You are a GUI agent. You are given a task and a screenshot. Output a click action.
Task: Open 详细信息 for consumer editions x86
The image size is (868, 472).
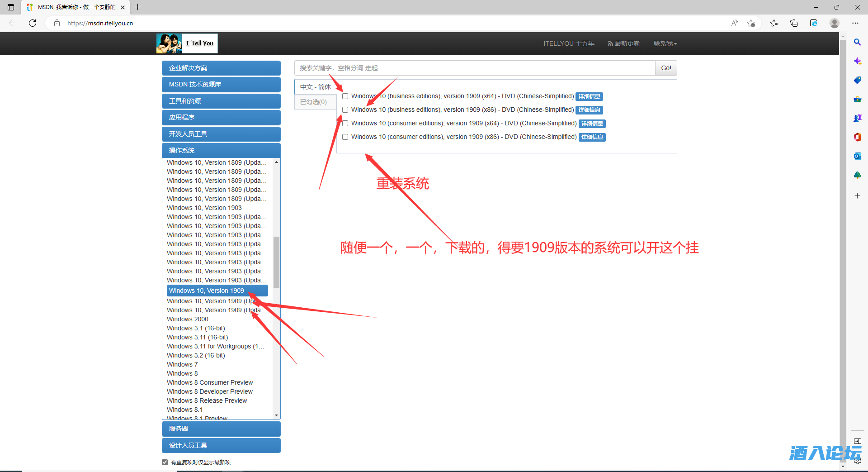coord(592,137)
